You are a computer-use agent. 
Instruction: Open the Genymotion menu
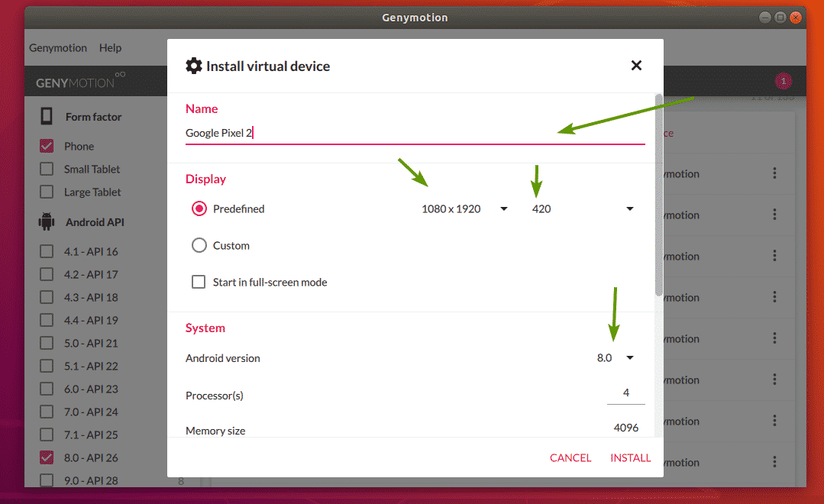pyautogui.click(x=58, y=48)
